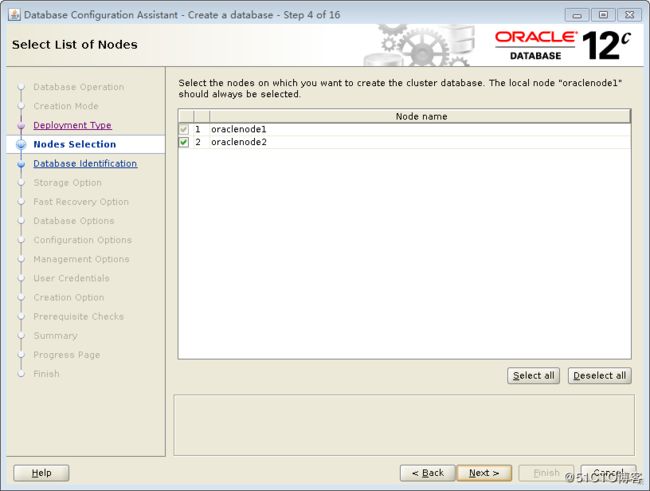Viewport: 650px width, 491px height.
Task: Click the Creation Option step label
Action: pyautogui.click(x=69, y=298)
